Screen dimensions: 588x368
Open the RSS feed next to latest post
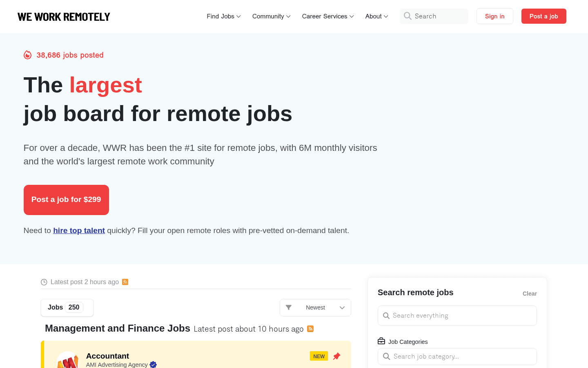[x=125, y=282]
